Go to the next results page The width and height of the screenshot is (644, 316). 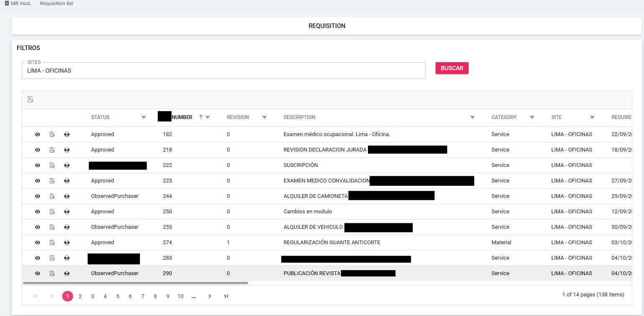[210, 296]
